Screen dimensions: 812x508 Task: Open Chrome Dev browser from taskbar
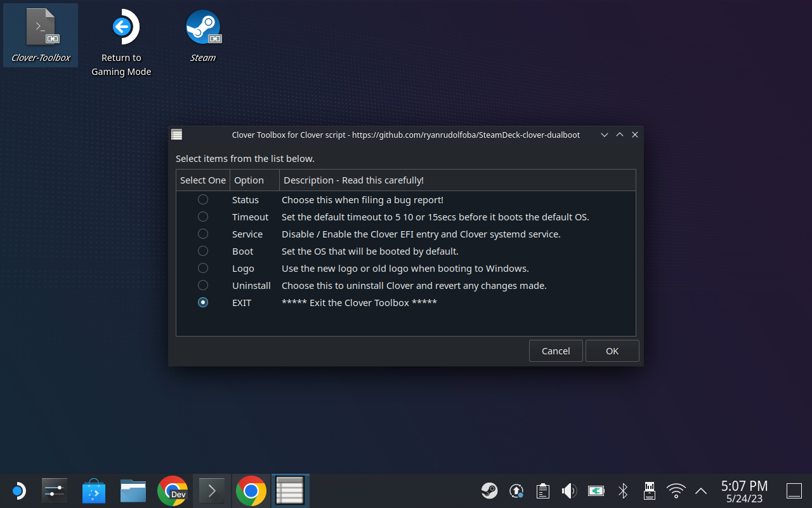point(173,490)
